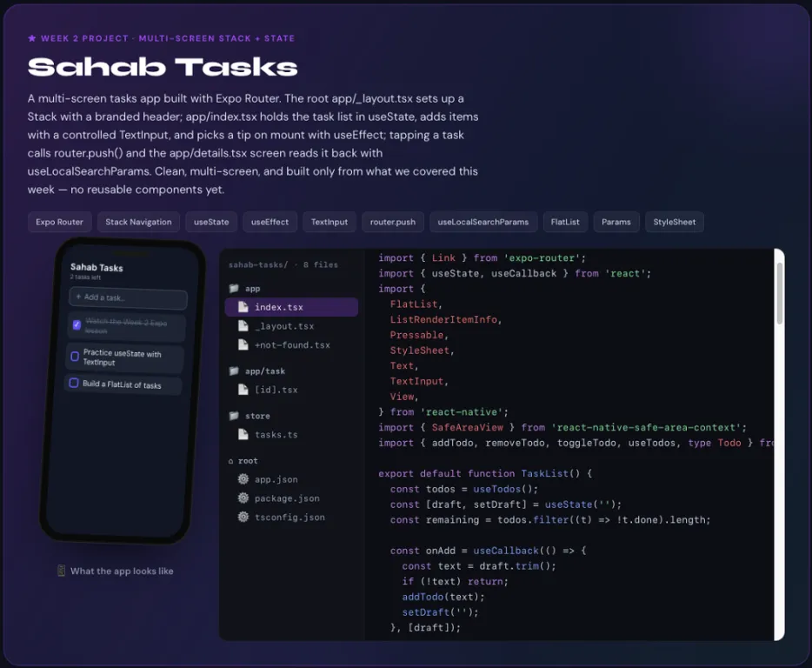The width and height of the screenshot is (812, 668).
Task: Click the app/task folder icon
Action: pos(234,371)
